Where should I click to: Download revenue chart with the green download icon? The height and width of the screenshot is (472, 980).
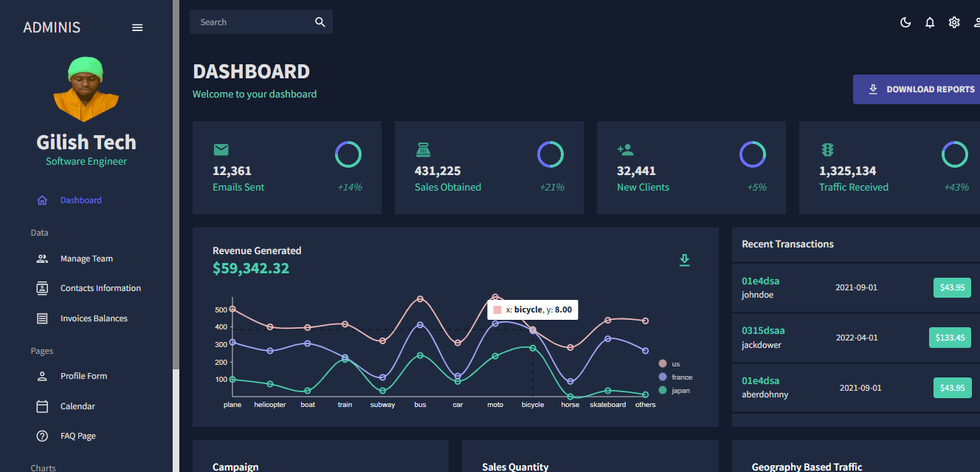[685, 260]
